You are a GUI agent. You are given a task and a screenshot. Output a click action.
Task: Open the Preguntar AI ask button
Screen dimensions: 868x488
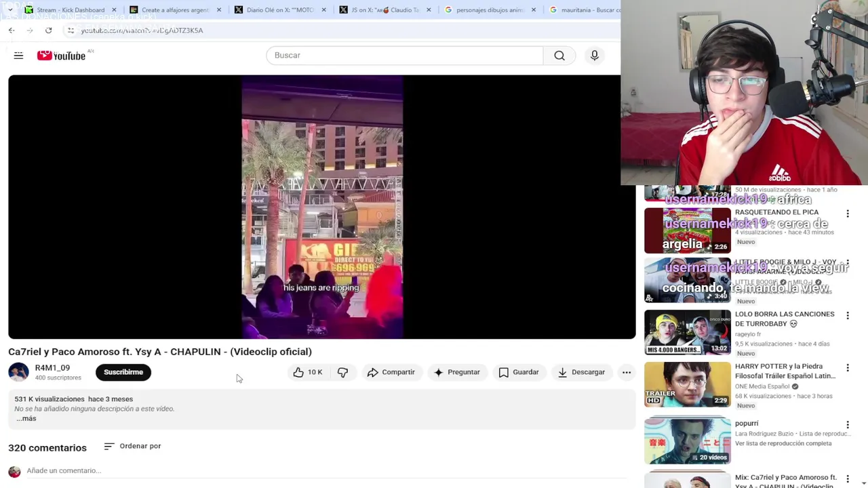click(456, 372)
